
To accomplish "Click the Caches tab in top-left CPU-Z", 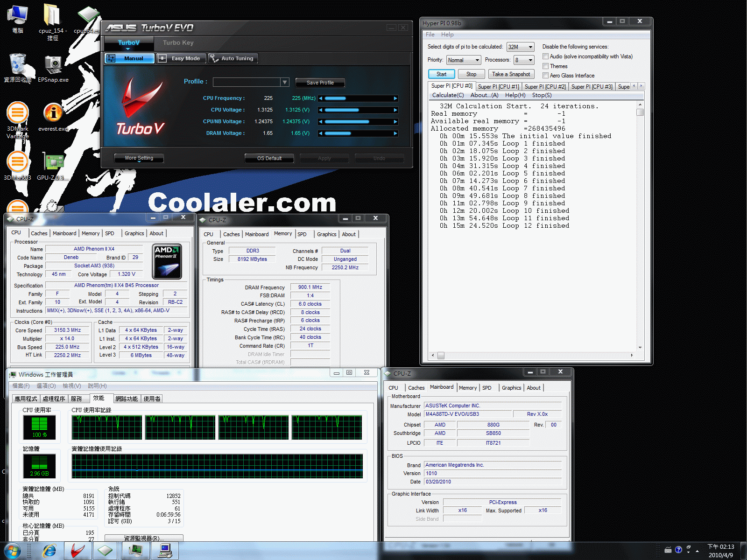I will tap(39, 233).
